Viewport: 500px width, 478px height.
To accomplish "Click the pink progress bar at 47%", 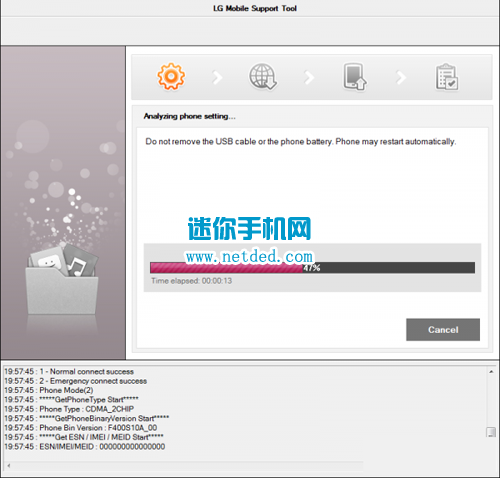I will click(x=312, y=268).
